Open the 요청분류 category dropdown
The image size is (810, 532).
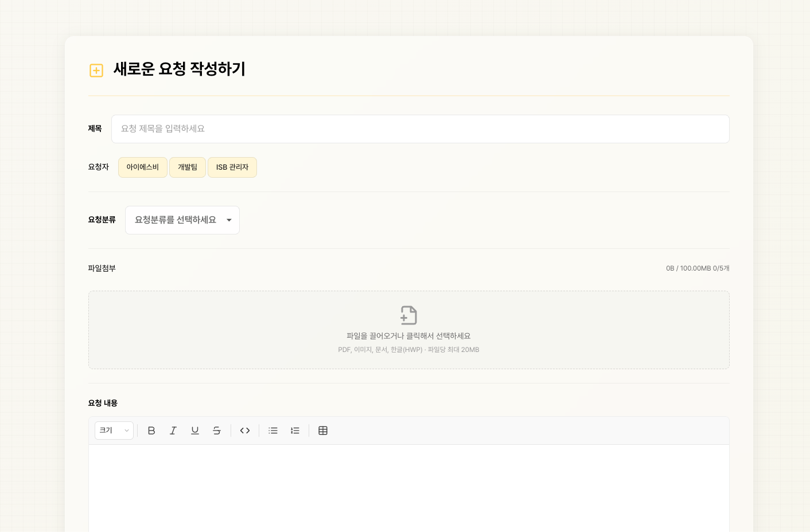pos(182,220)
